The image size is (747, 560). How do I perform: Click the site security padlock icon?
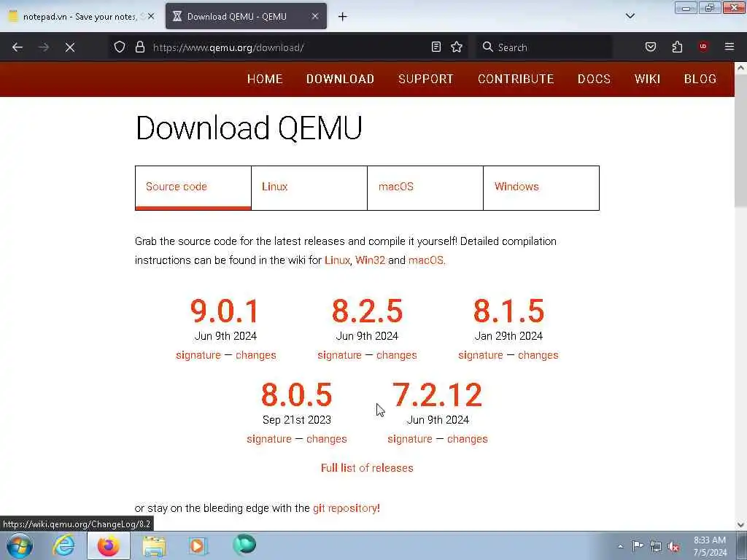[x=140, y=47]
